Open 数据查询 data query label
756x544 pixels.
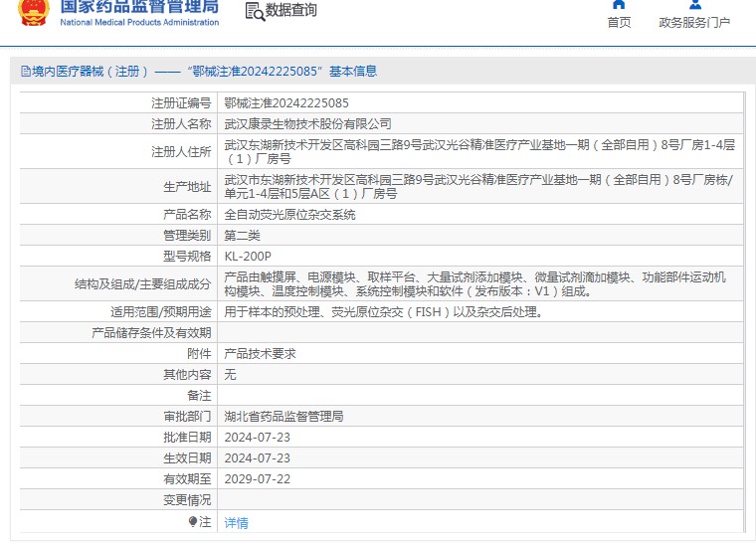pyautogui.click(x=291, y=10)
